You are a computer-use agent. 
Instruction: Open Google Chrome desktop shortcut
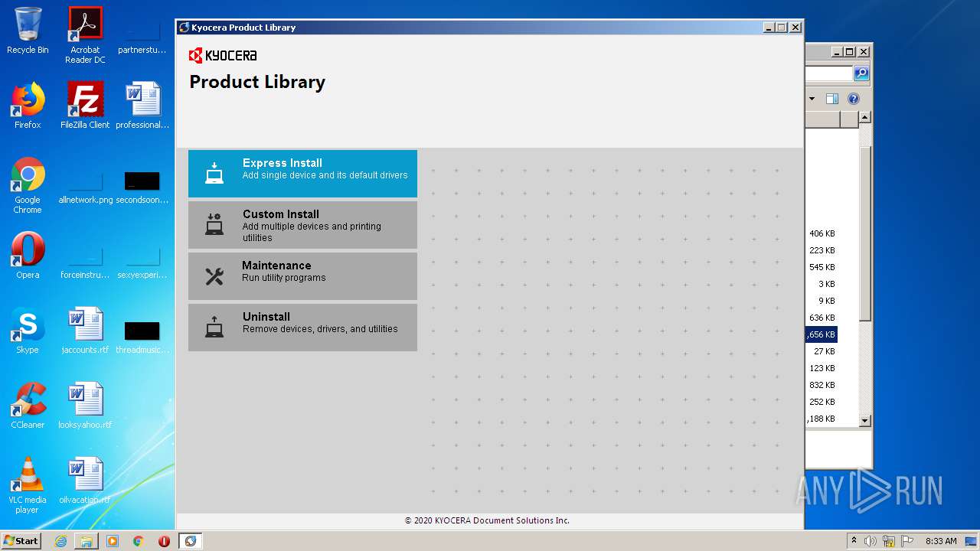click(x=28, y=185)
